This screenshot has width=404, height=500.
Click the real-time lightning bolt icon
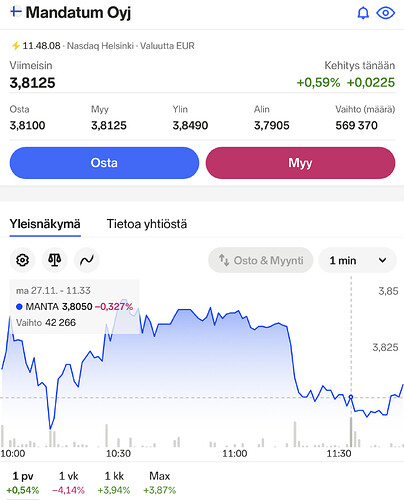(x=15, y=46)
